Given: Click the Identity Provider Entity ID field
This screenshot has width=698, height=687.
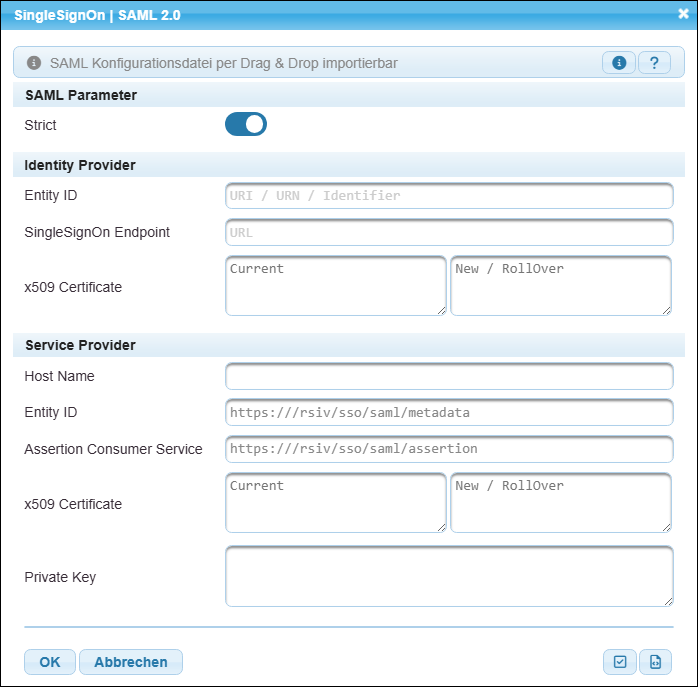Looking at the screenshot, I should [x=449, y=196].
